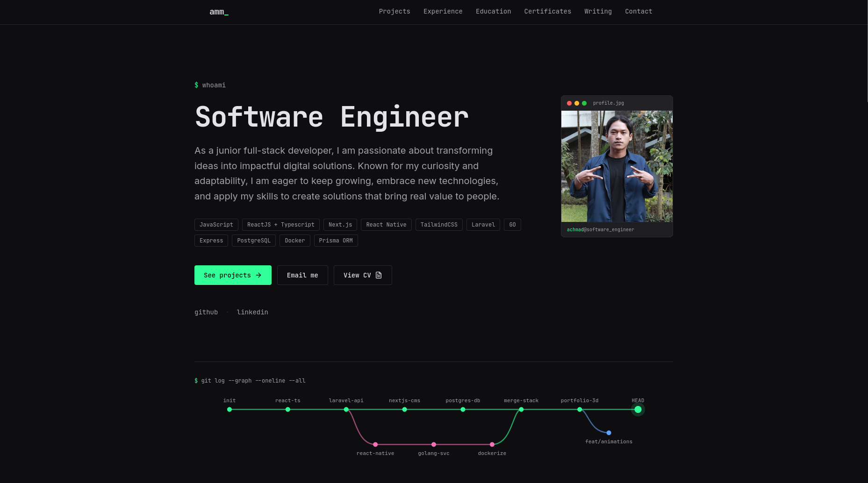Viewport: 868px width, 483px height.
Task: Select the Next.js skill tag
Action: [x=340, y=225]
